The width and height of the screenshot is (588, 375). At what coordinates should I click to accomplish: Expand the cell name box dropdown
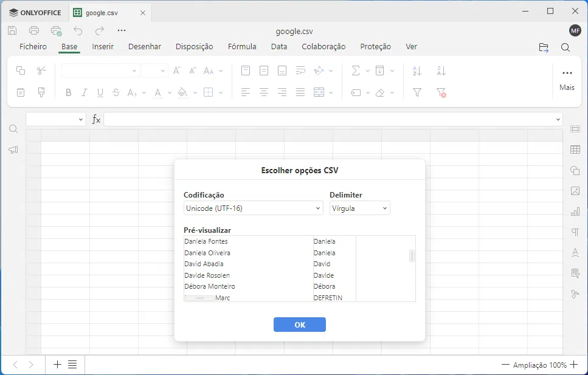pos(81,120)
